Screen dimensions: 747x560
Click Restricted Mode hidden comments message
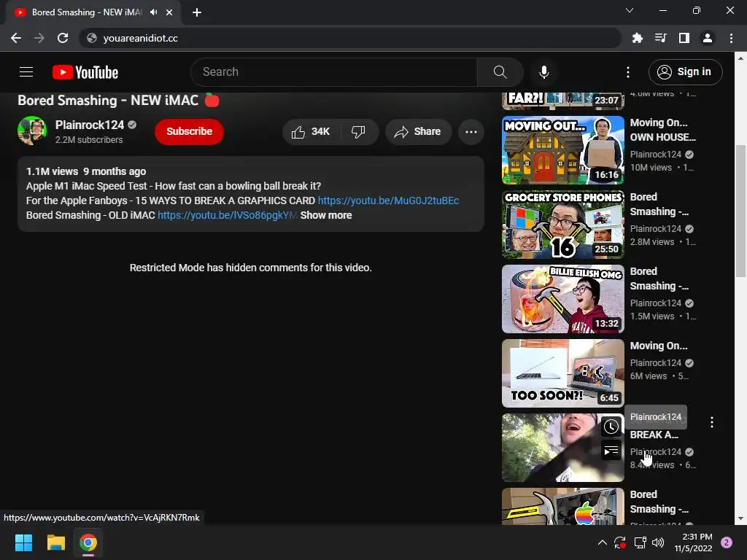(x=251, y=268)
